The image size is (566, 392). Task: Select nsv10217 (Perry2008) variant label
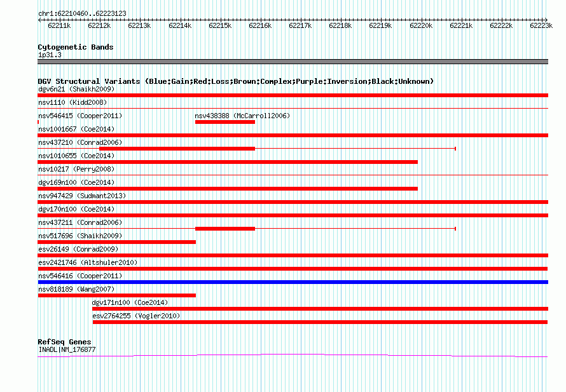click(76, 169)
